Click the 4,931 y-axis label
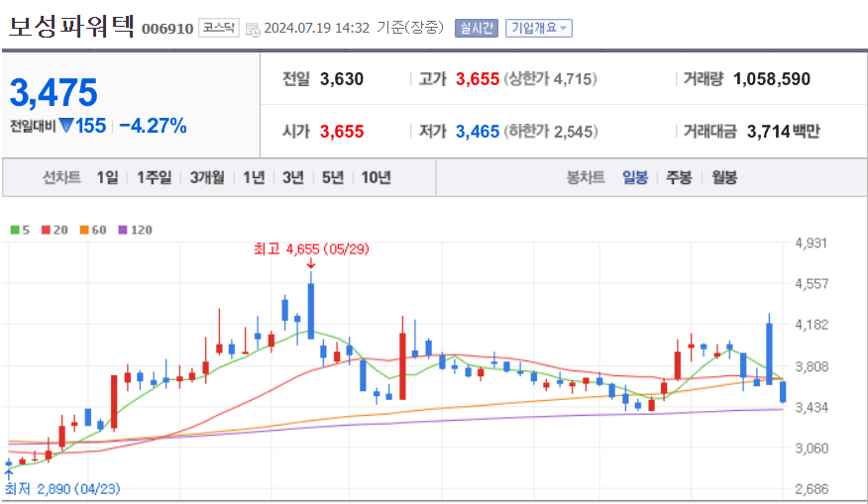The height and width of the screenshot is (504, 868). pos(811,244)
